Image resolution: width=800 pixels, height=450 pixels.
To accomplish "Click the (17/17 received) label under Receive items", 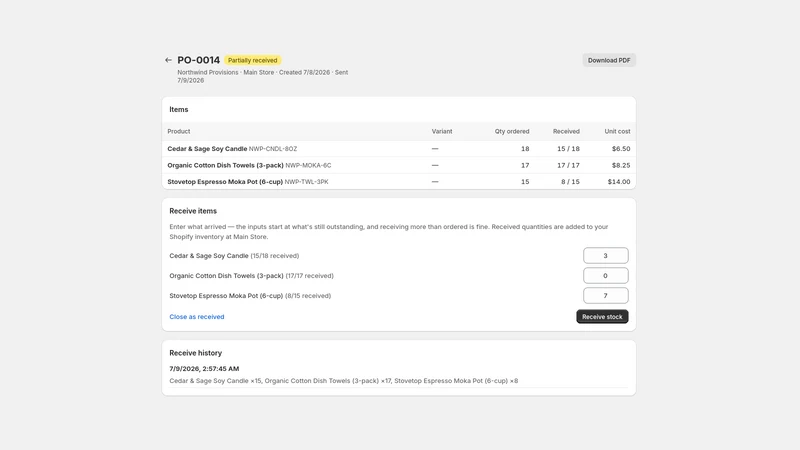I will 309,276.
